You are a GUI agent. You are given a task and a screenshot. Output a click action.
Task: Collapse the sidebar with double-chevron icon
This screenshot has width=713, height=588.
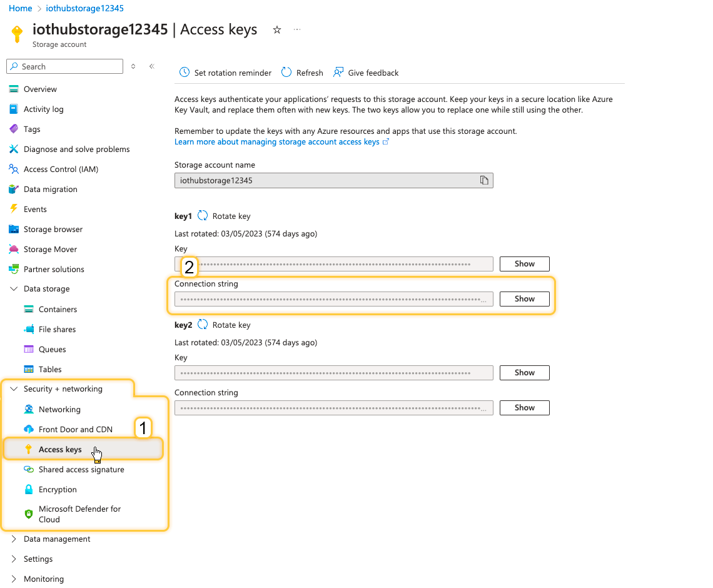pos(151,66)
